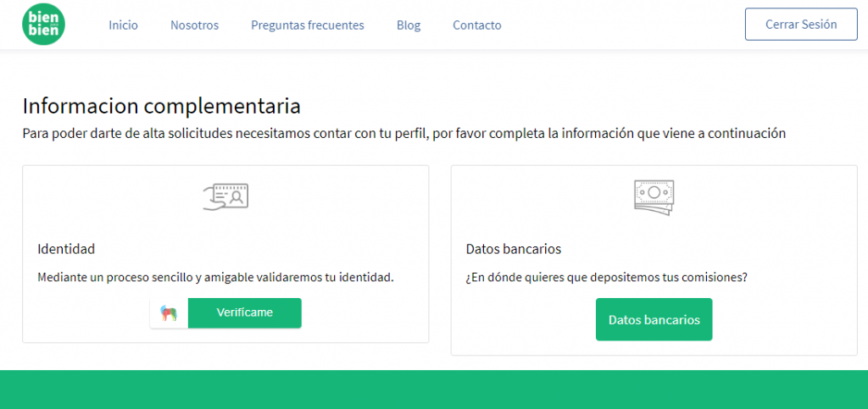Screen dimensions: 868x409
Task: Open the Contacto page
Action: pos(477,25)
